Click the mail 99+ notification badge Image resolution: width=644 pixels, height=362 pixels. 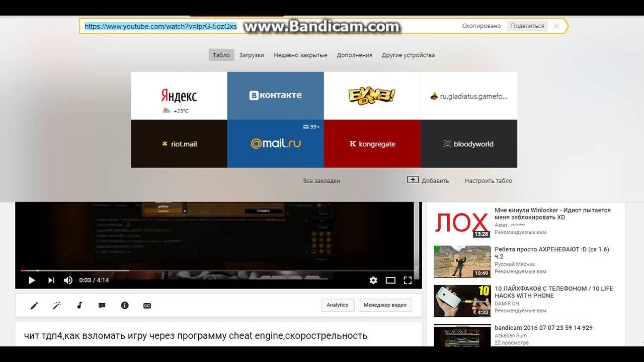[x=311, y=127]
